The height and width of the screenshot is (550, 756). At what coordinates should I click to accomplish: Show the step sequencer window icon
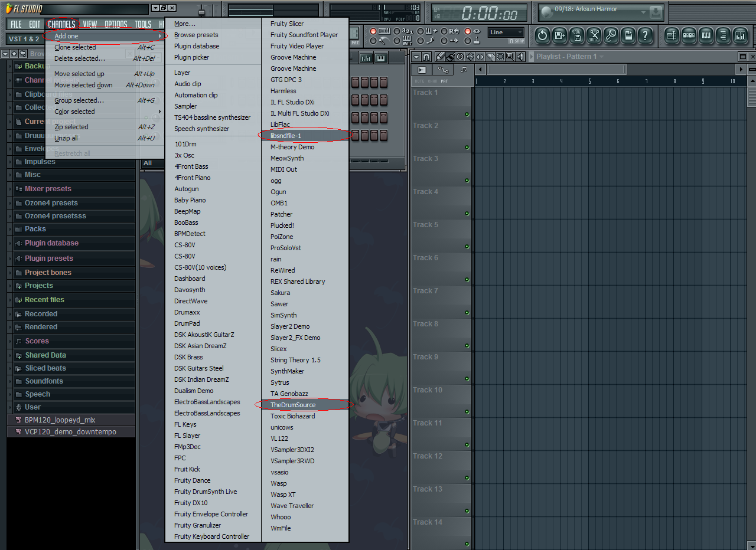tap(689, 35)
